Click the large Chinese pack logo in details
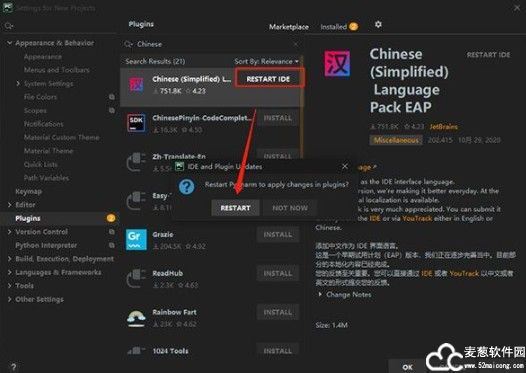Image resolution: width=526 pixels, height=373 pixels. [x=337, y=64]
